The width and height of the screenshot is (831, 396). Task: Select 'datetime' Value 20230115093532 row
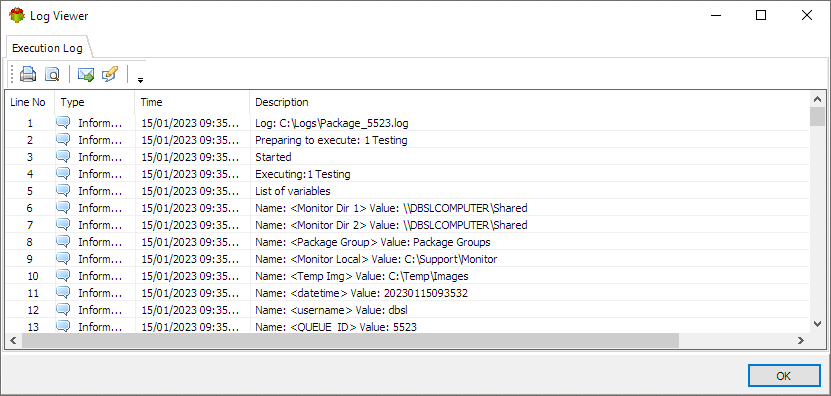[408, 293]
